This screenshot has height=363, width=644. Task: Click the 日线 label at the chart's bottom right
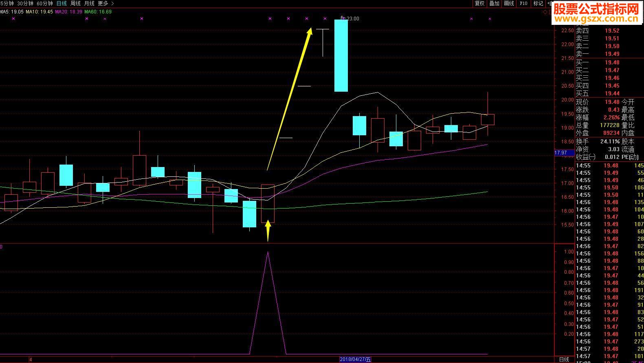[564, 359]
